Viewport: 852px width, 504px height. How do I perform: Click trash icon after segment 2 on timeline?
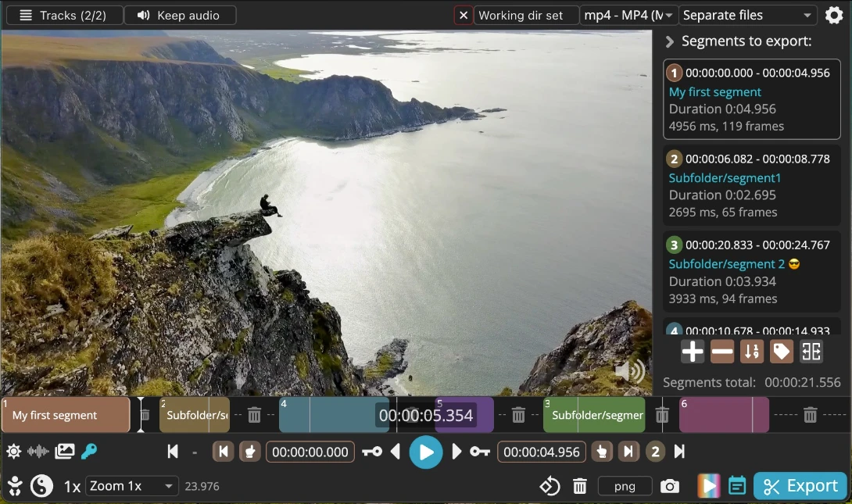(254, 416)
